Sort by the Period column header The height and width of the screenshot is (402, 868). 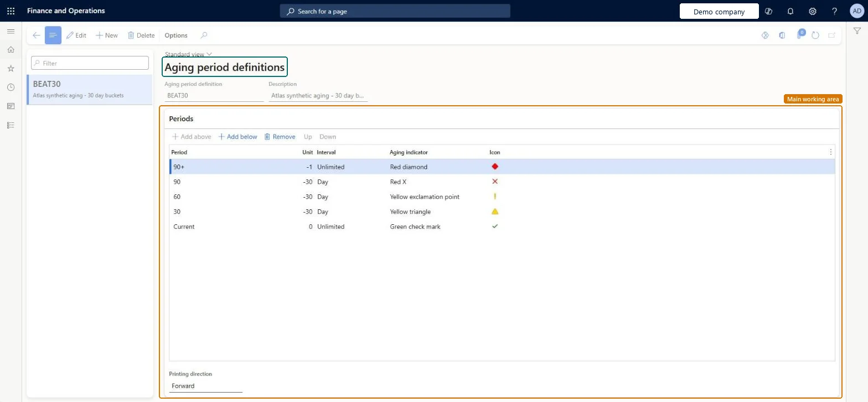(179, 152)
